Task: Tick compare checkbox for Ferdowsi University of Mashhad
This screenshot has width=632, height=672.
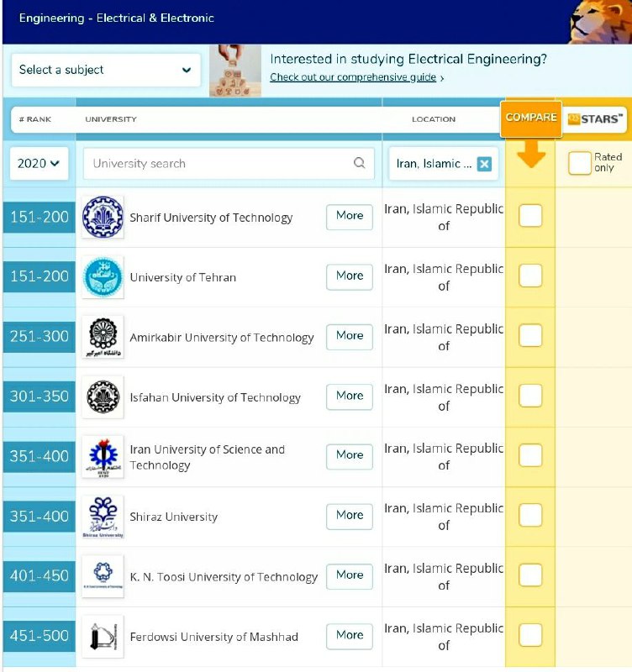Action: coord(530,635)
